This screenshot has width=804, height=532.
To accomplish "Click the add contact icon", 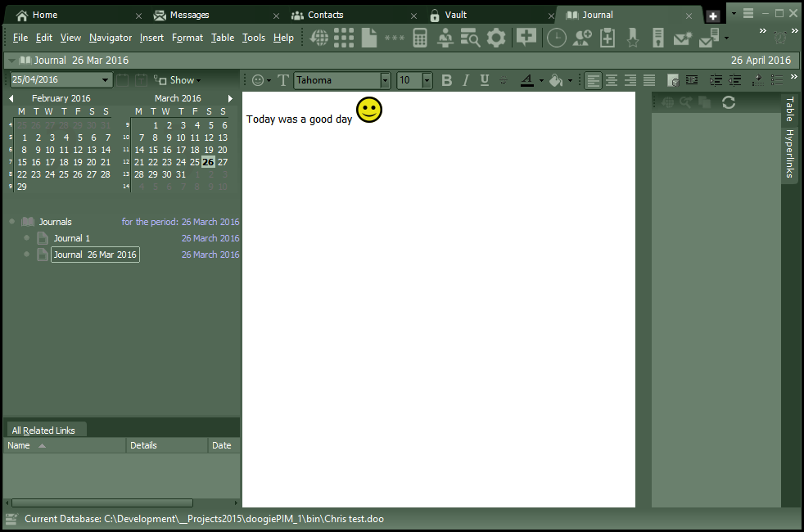I will [582, 38].
